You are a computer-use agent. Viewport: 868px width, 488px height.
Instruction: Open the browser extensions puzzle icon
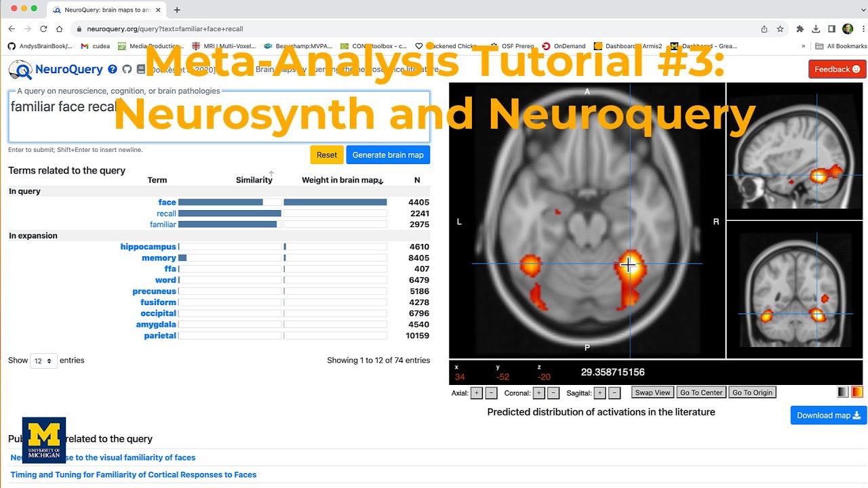click(x=800, y=29)
